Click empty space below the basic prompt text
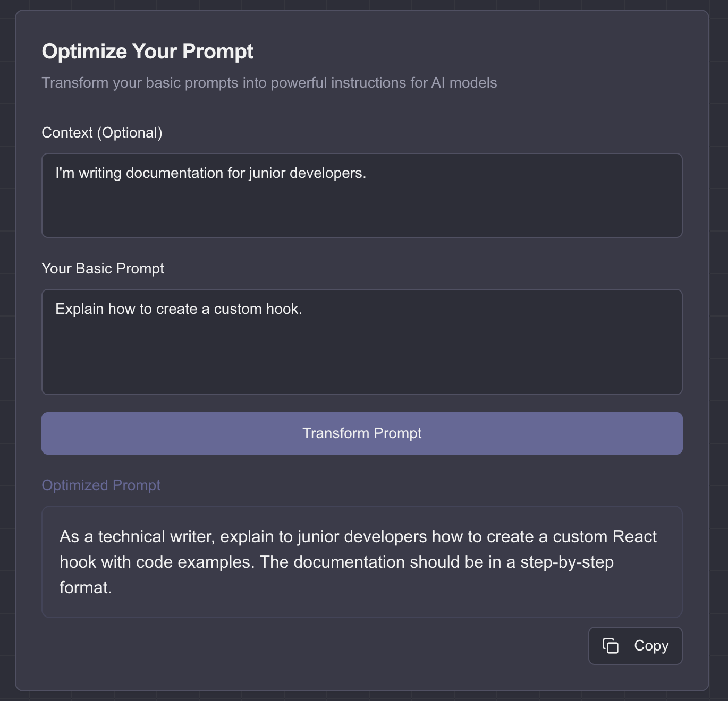Image resolution: width=728 pixels, height=701 pixels. [361, 361]
